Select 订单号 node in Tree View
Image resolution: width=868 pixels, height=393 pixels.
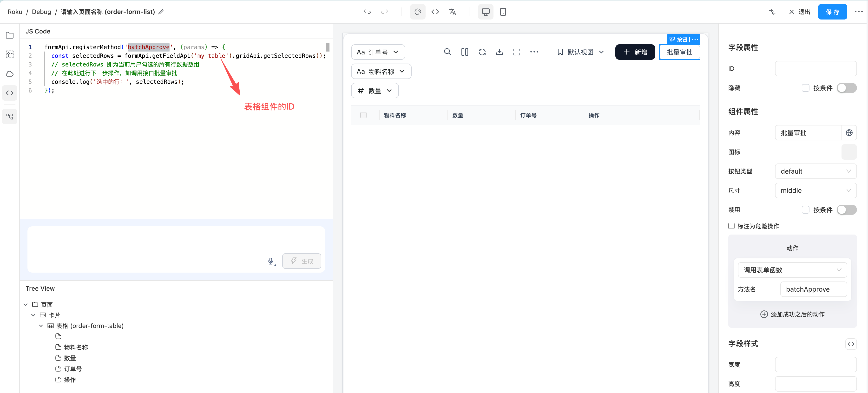click(73, 369)
